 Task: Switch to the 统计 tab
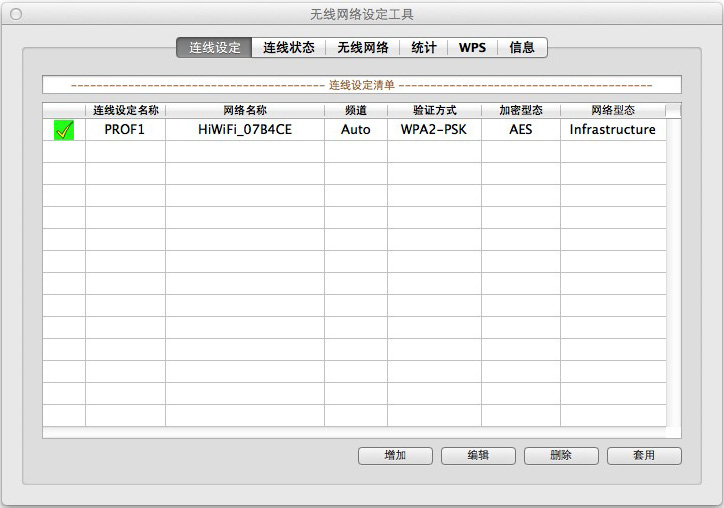(423, 48)
